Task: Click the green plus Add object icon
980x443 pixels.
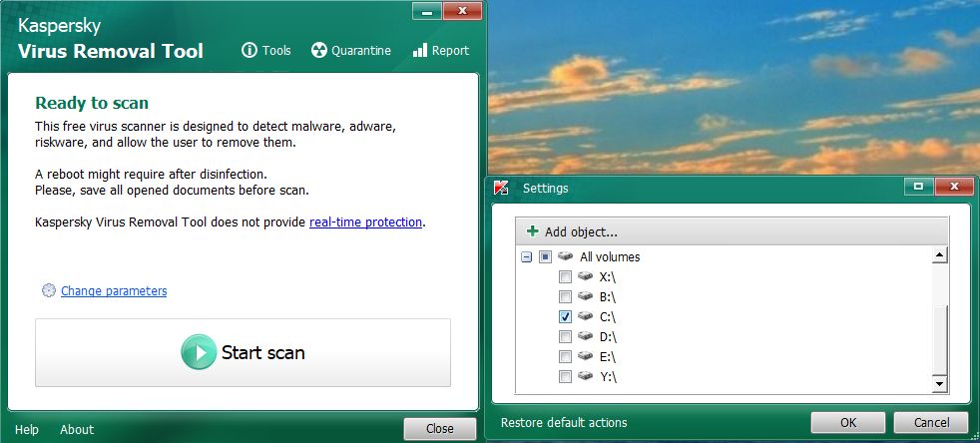Action: pos(533,231)
